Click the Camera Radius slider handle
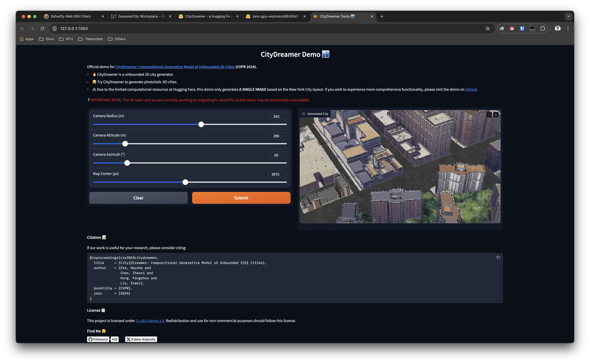Image resolution: width=590 pixels, height=364 pixels. pos(201,124)
